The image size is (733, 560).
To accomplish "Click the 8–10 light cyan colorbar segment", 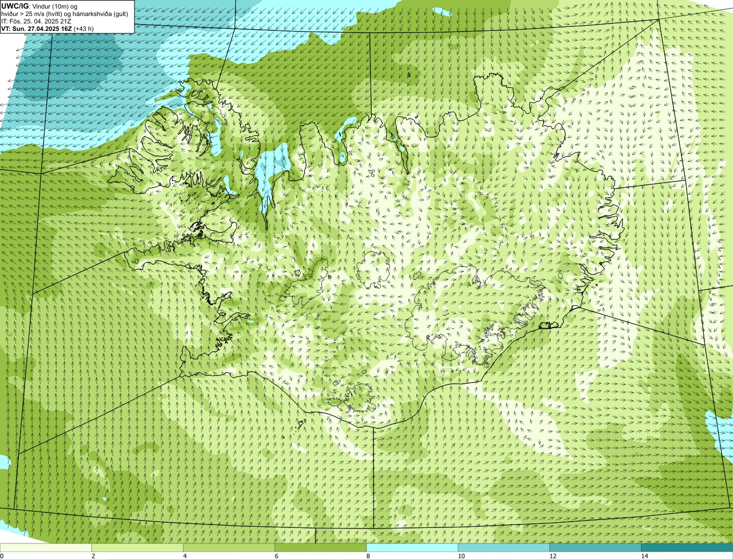I will tap(412, 547).
